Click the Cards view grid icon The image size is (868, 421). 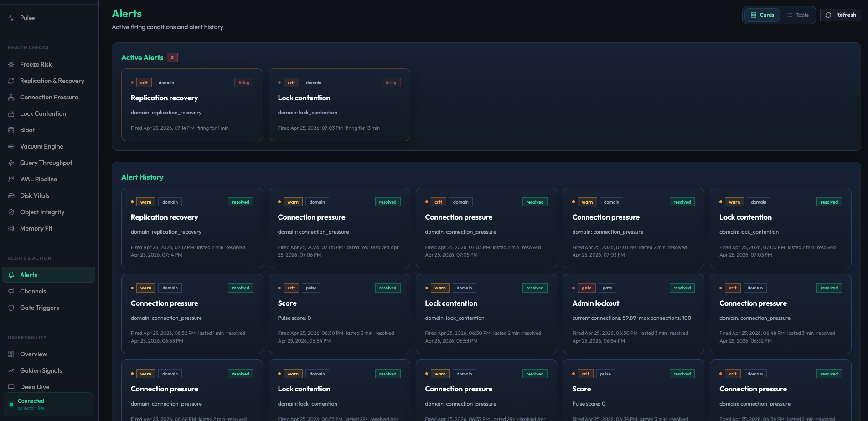[754, 15]
